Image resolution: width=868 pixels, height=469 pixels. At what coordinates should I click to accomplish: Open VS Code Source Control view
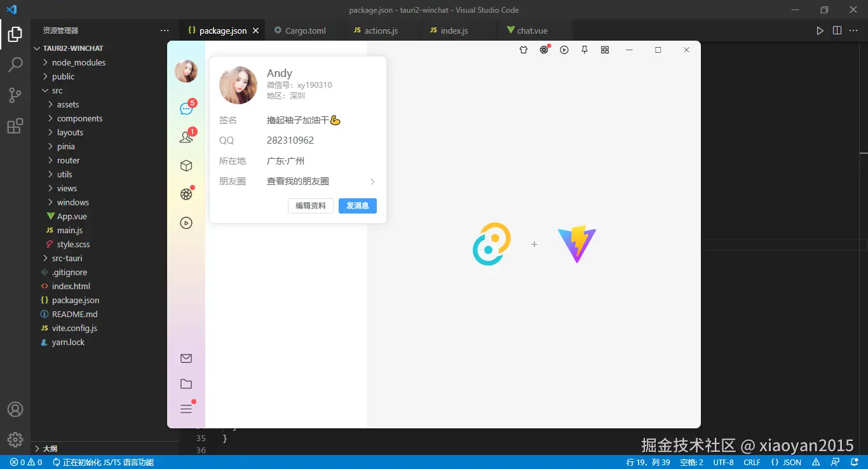click(x=15, y=95)
